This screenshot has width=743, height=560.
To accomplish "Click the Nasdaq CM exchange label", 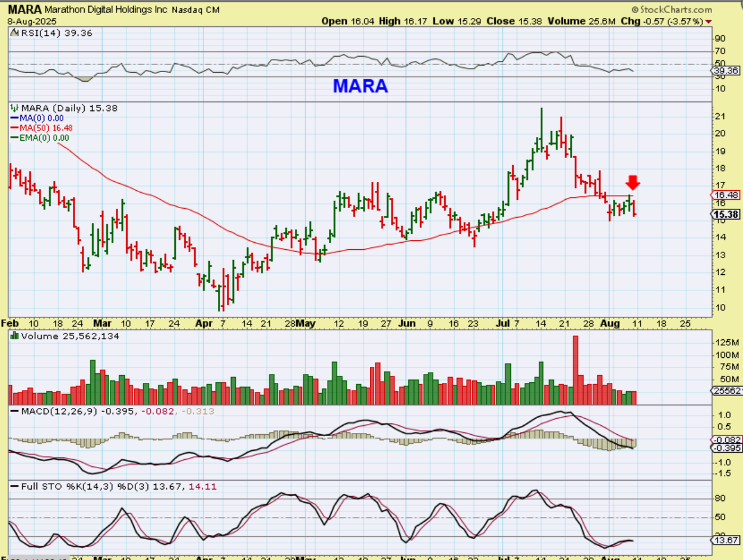I will click(196, 10).
